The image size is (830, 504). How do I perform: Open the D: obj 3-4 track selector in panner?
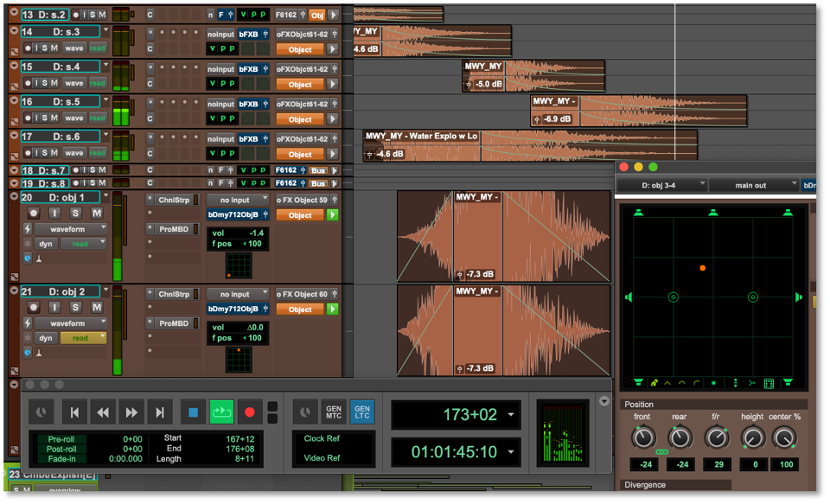(661, 185)
